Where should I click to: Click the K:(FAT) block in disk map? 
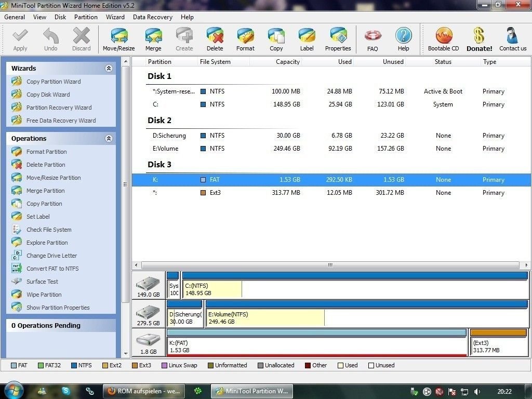pos(317,342)
